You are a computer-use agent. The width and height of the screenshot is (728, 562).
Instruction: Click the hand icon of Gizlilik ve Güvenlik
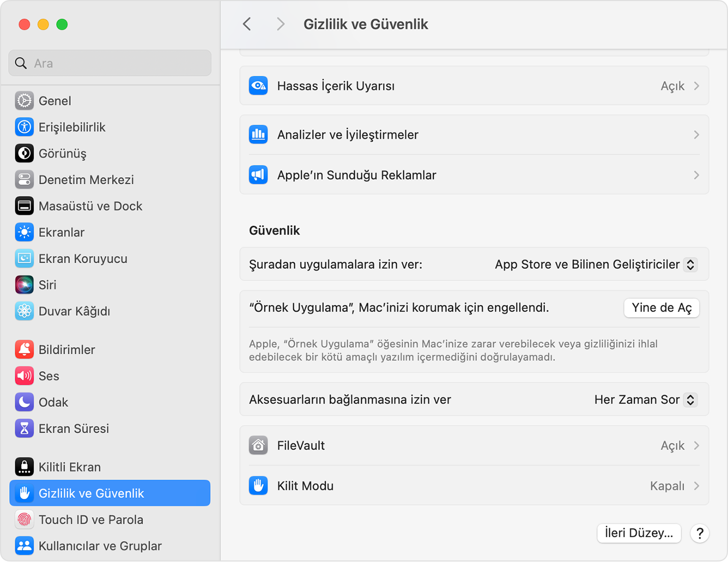pos(24,493)
